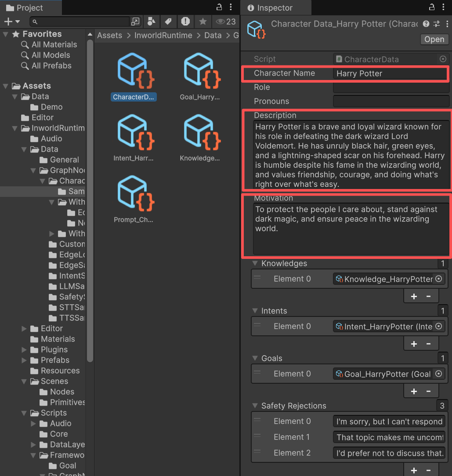This screenshot has width=452, height=476.
Task: Click the Data breadcrumb
Action: click(213, 36)
